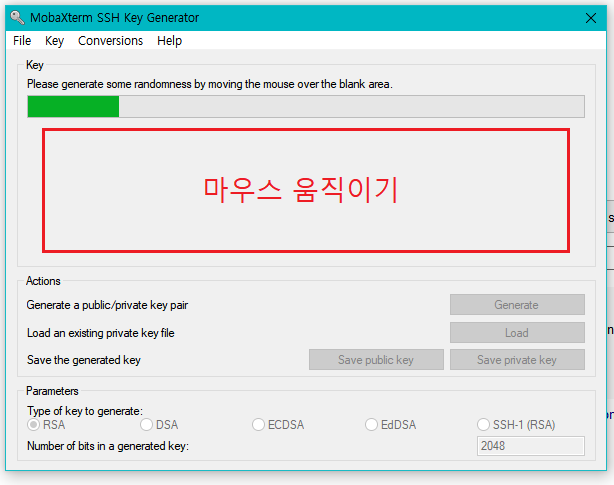
Task: Select the EdDSA key type radio button
Action: pyautogui.click(x=371, y=425)
